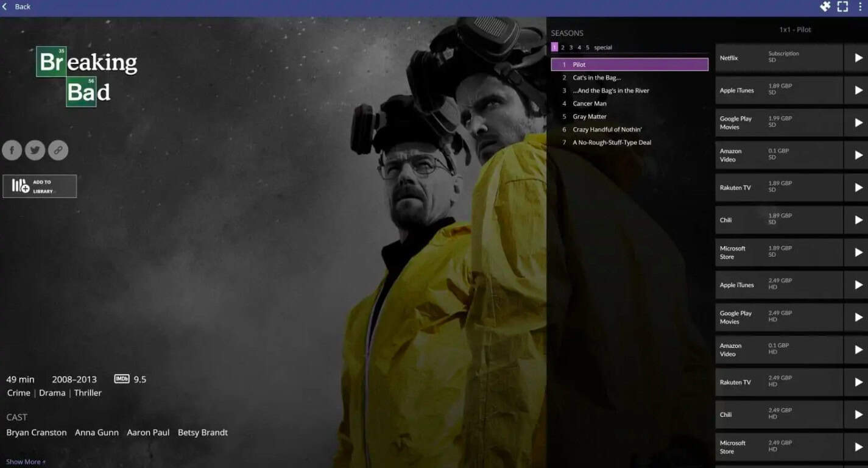
Task: Click the IMDb rating logo
Action: coord(122,379)
